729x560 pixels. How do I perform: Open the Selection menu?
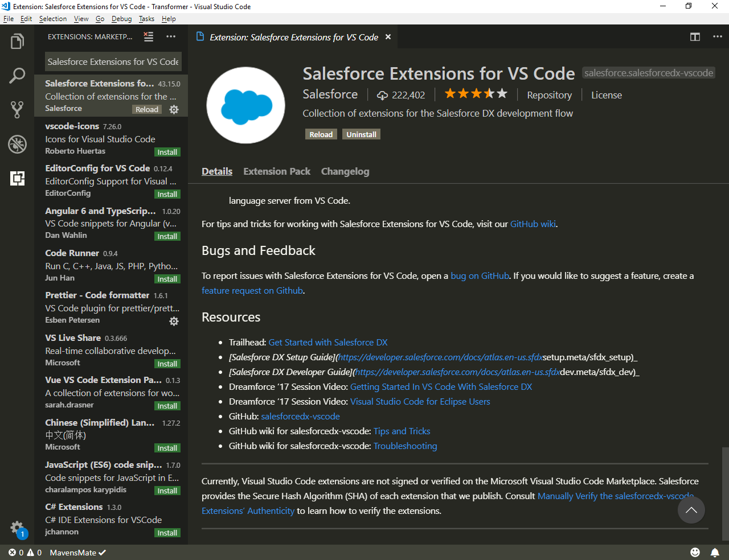(x=53, y=19)
